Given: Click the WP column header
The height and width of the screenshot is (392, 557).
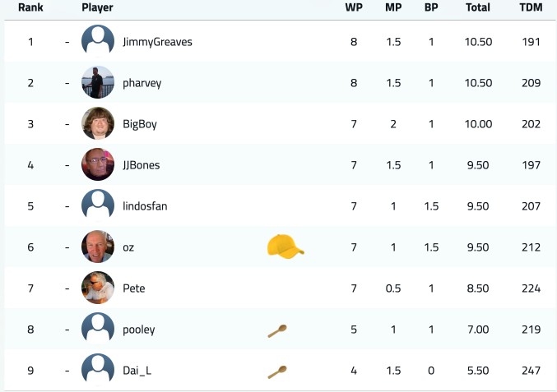Looking at the screenshot, I should coord(354,7).
